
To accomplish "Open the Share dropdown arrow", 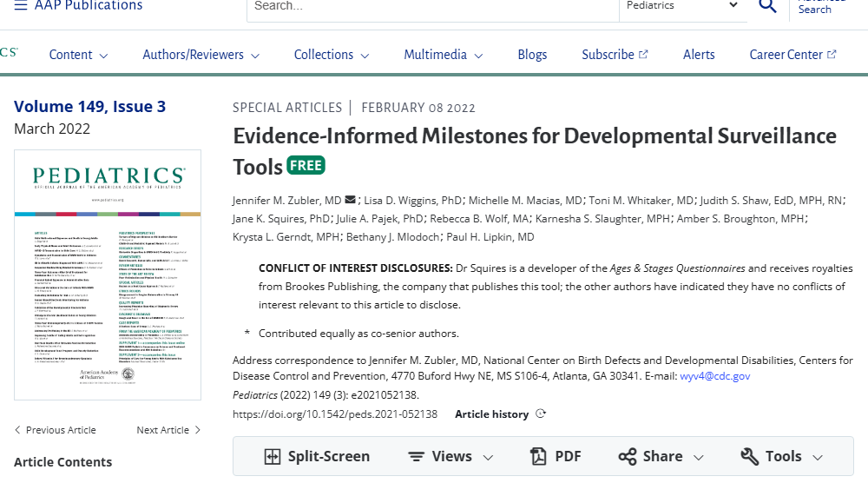I will click(x=699, y=458).
